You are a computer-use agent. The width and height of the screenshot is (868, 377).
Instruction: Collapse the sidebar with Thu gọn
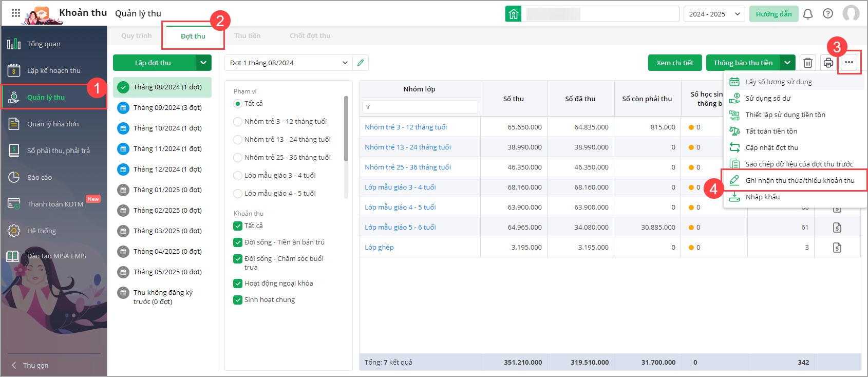tap(31, 365)
